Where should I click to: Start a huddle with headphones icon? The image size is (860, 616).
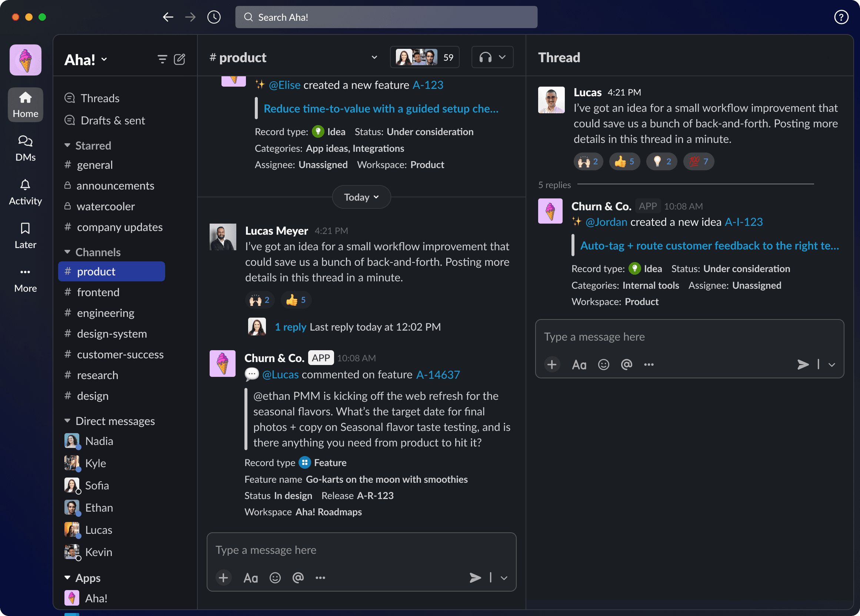pyautogui.click(x=485, y=57)
